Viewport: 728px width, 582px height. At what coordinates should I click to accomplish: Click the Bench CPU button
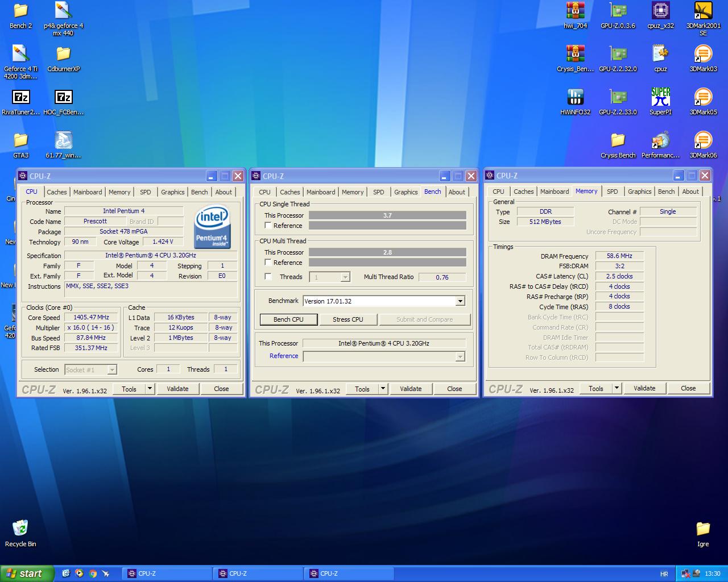pyautogui.click(x=288, y=319)
